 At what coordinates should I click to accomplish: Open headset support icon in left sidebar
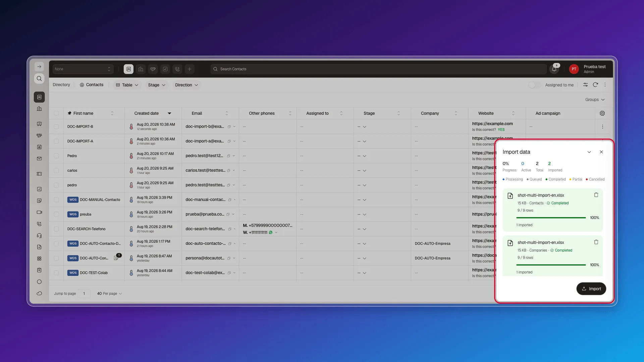point(39,236)
